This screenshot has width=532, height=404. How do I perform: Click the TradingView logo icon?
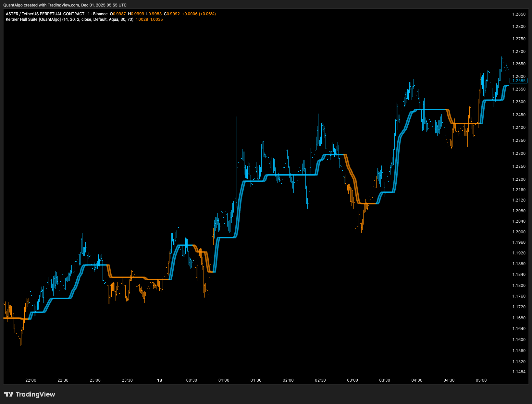coord(9,394)
